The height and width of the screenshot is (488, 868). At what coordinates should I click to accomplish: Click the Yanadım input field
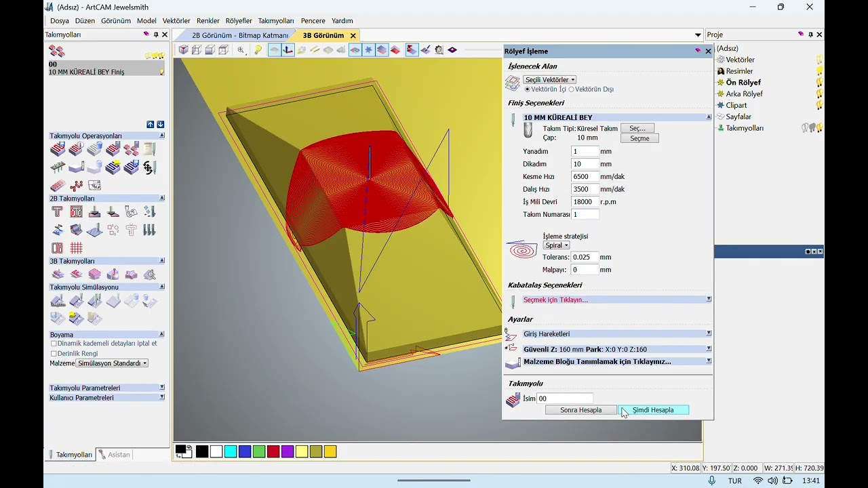coord(585,151)
